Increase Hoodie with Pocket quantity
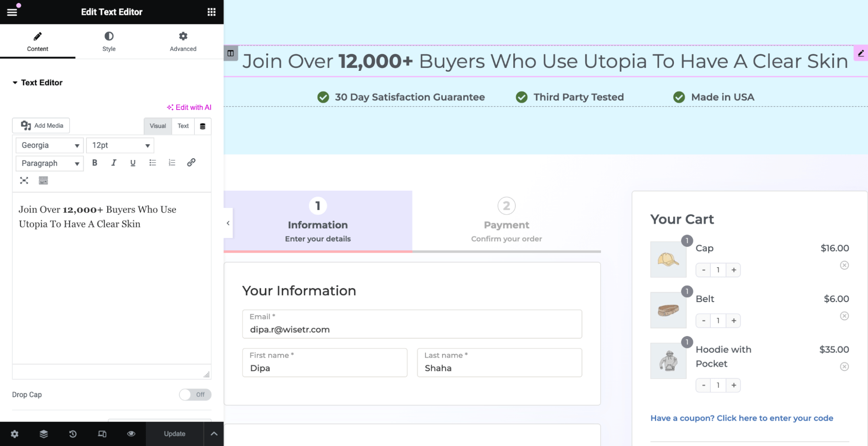Screen dimensions: 868x446 click(733, 385)
